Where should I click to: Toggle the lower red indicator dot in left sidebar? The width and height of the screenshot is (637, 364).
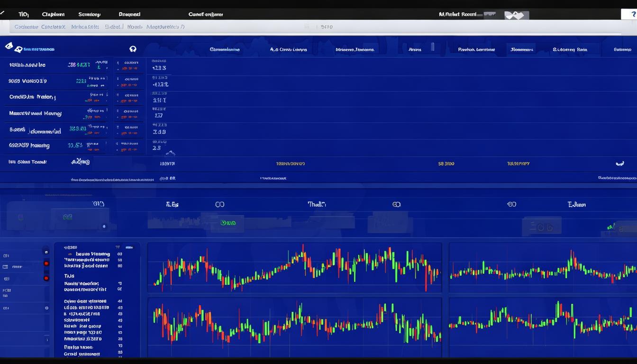46,278
